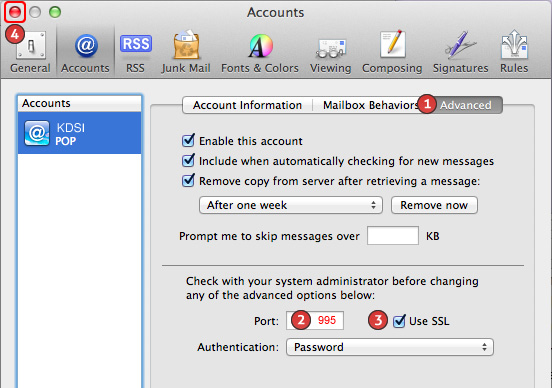Open Junk Mail preferences
Image resolution: width=552 pixels, height=388 pixels.
pos(186,52)
